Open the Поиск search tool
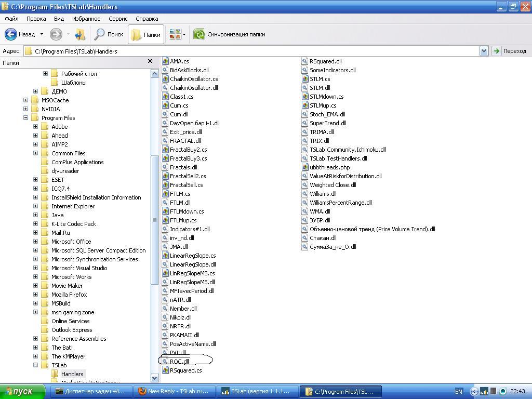The height and width of the screenshot is (399, 532). (x=109, y=34)
